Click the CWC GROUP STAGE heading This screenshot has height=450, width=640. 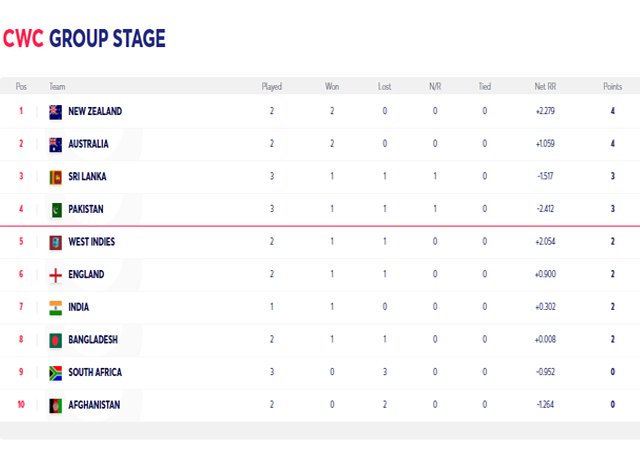point(84,38)
